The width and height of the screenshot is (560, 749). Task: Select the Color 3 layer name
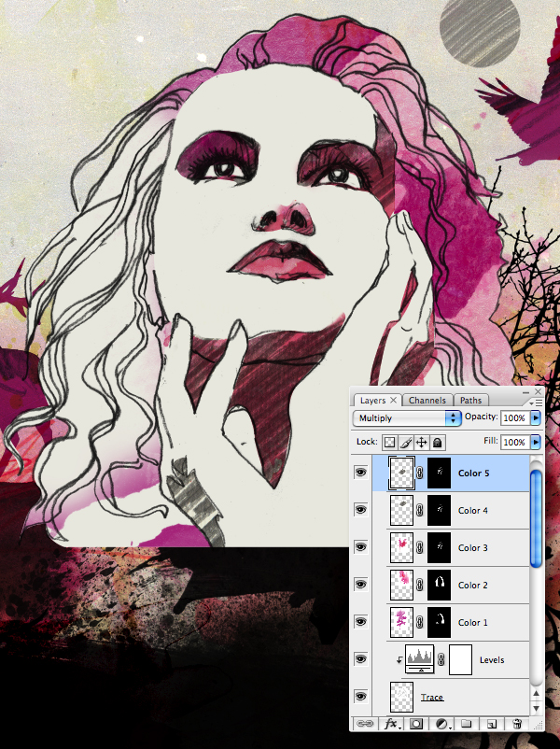point(473,547)
